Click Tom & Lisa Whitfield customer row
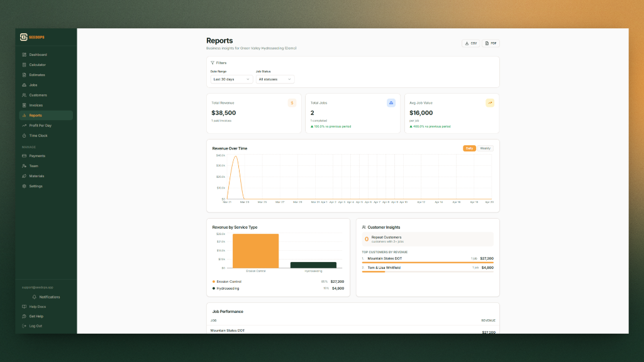 (x=428, y=269)
